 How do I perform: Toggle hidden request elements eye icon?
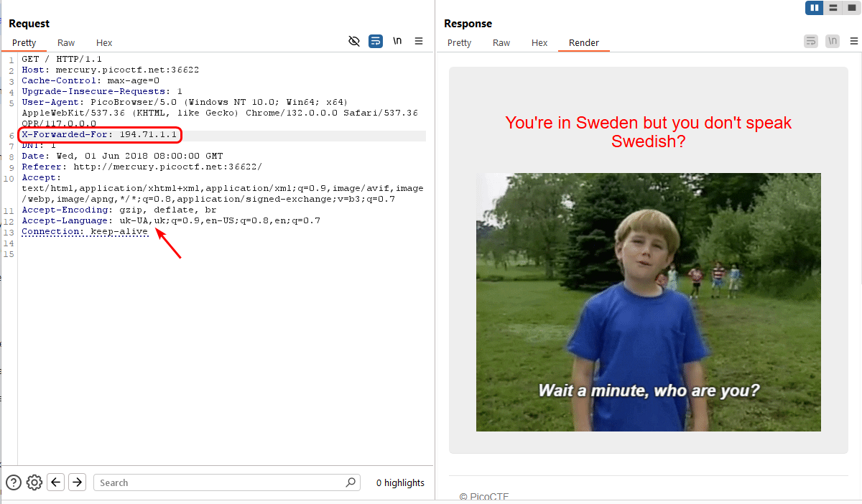click(353, 42)
